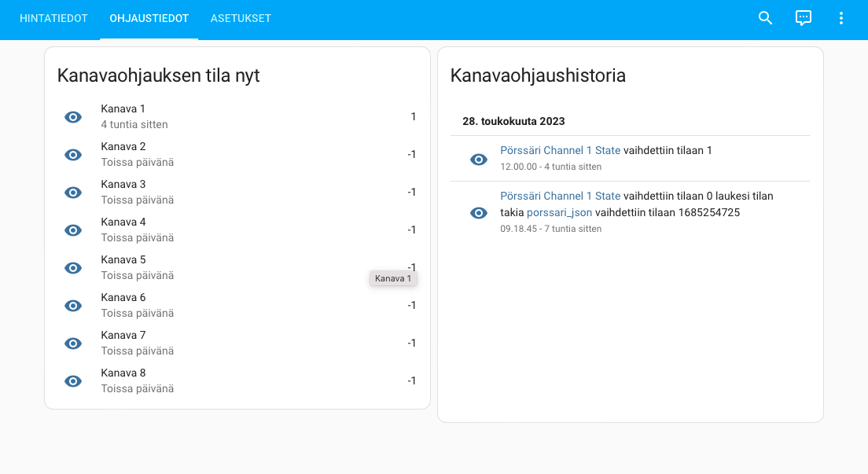Open Kanava 7 entity row
Screen dimensions: 868x474
click(123, 336)
